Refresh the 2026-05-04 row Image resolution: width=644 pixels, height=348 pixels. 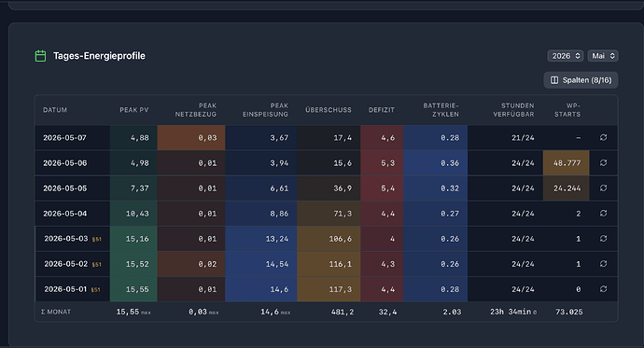coord(603,214)
